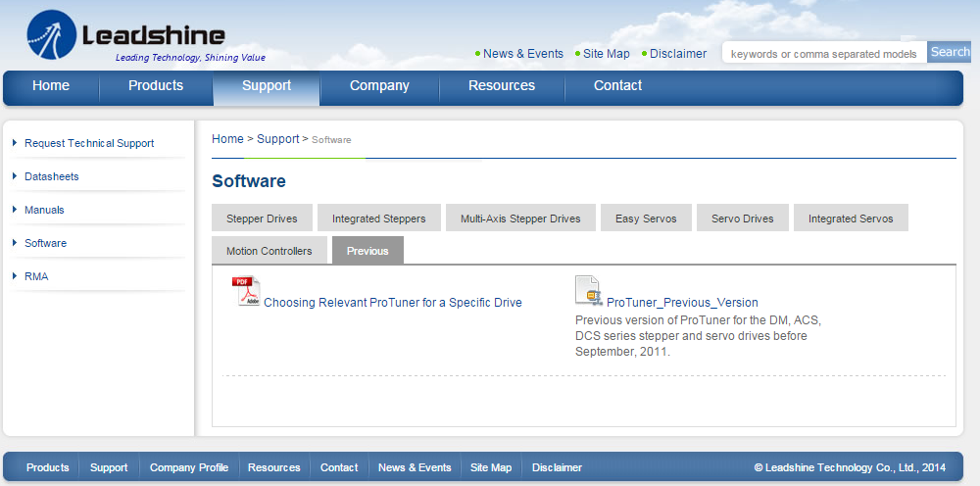Click the Search button
Screen dimensions: 980x486
950,53
